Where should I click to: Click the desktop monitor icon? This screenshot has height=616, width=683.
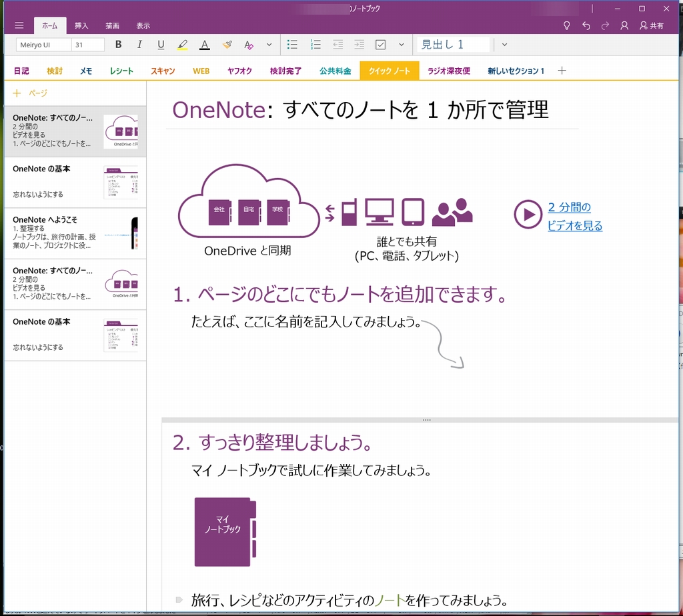[380, 211]
